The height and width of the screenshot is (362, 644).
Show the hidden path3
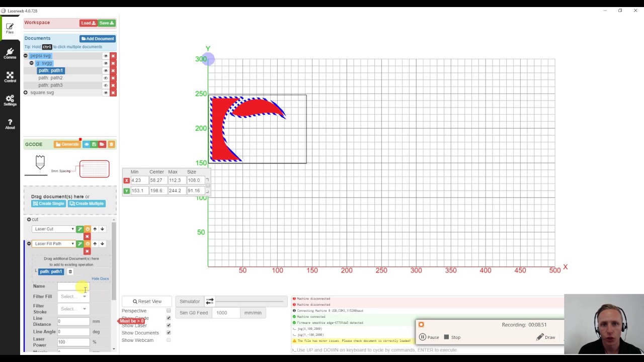click(x=106, y=85)
